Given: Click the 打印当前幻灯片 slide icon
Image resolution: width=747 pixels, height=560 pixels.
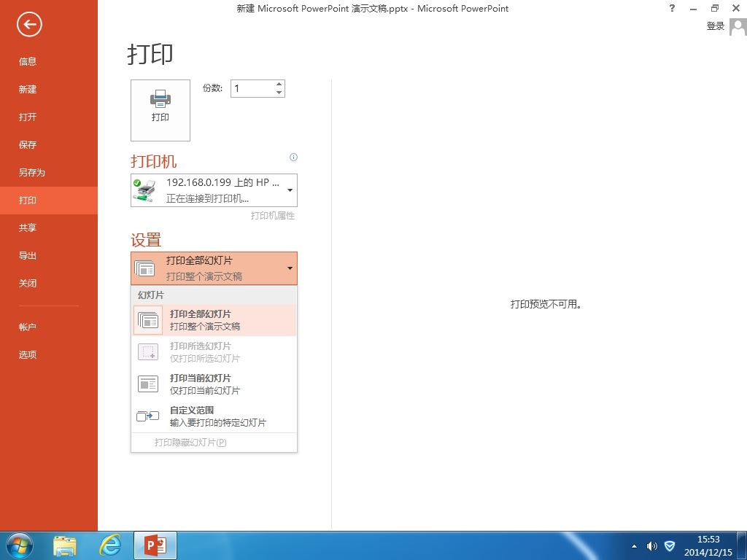Looking at the screenshot, I should click(147, 384).
